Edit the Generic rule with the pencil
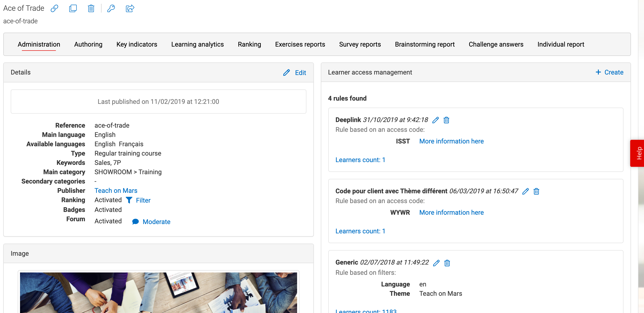 (436, 263)
